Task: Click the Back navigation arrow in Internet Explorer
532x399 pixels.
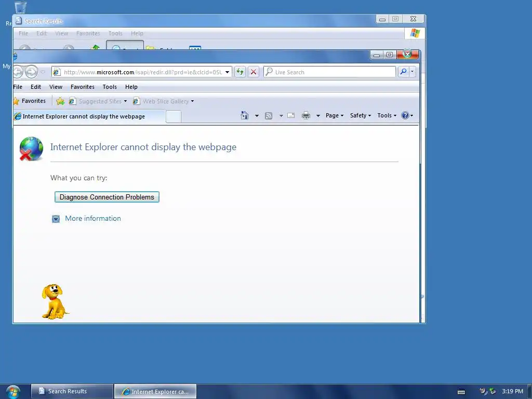Action: tap(18, 72)
